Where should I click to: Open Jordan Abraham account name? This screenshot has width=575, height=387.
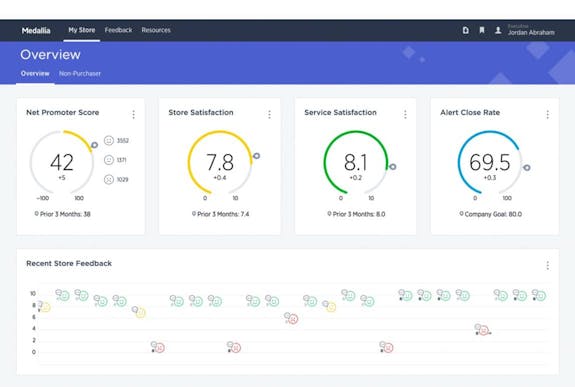[x=531, y=32]
